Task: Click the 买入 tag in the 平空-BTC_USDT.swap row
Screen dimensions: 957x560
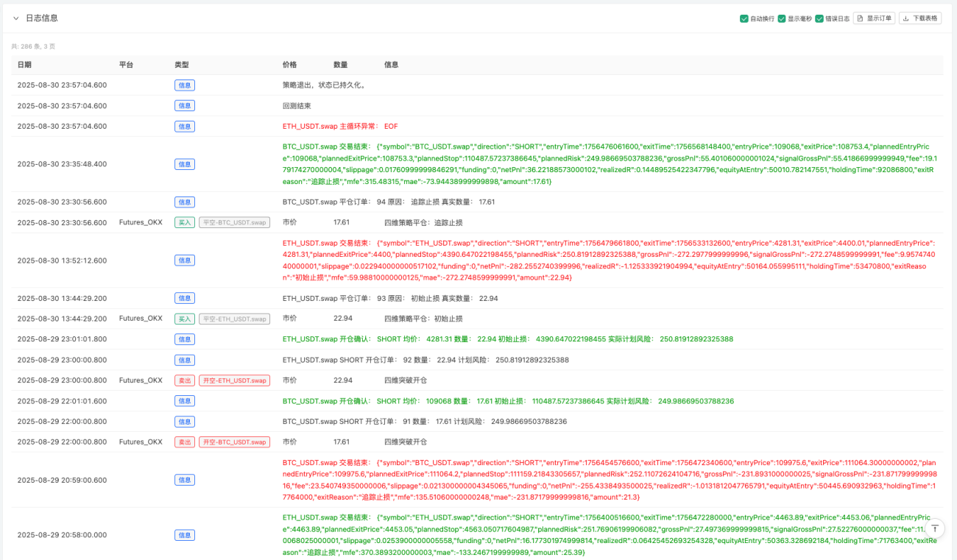Action: [185, 222]
